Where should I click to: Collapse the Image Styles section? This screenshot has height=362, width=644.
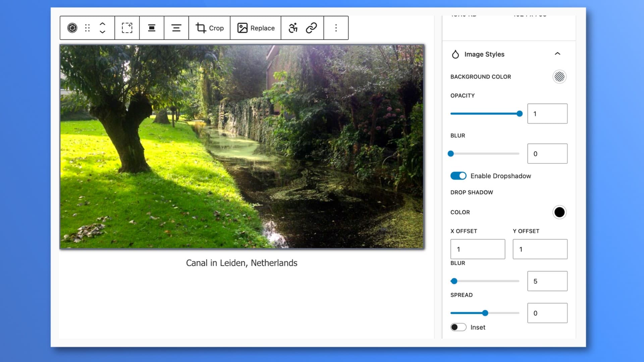tap(558, 54)
